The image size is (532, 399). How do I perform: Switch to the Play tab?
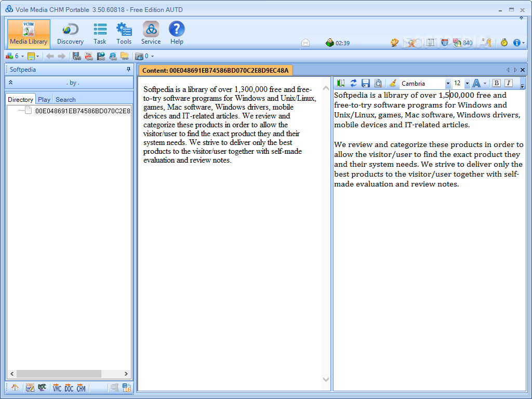point(44,99)
